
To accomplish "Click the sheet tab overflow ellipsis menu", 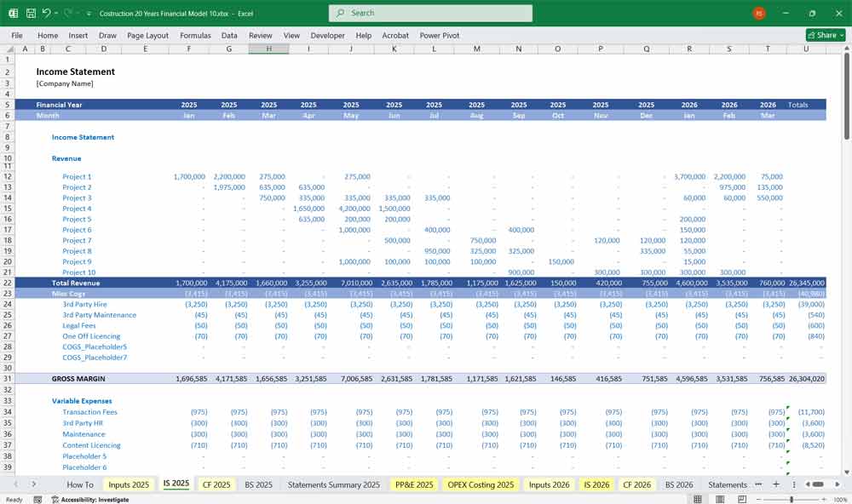I will click(758, 484).
